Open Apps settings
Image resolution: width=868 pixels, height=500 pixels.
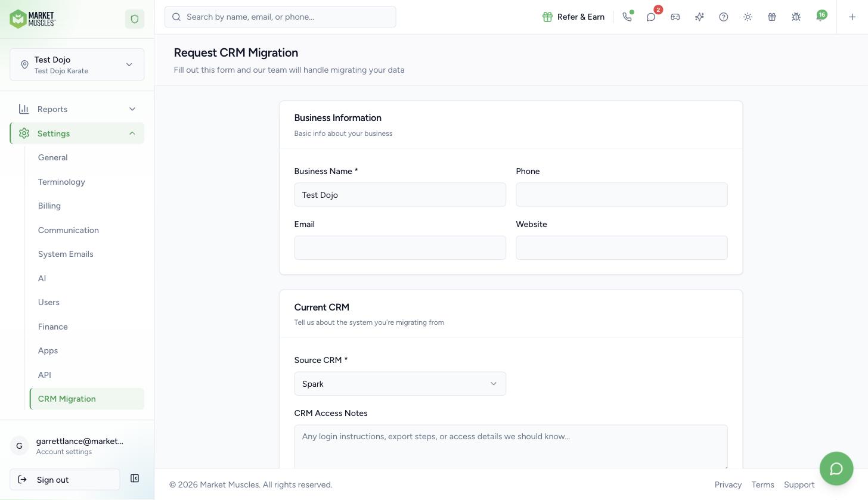(x=48, y=350)
